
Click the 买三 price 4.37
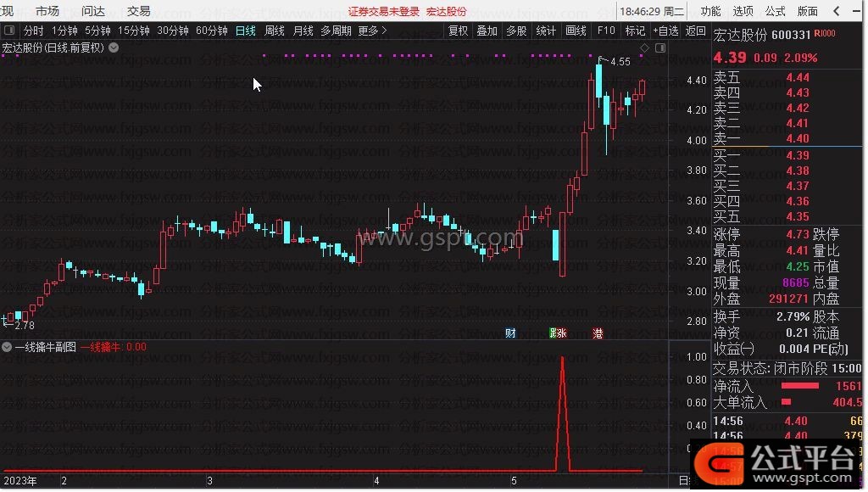tap(798, 186)
